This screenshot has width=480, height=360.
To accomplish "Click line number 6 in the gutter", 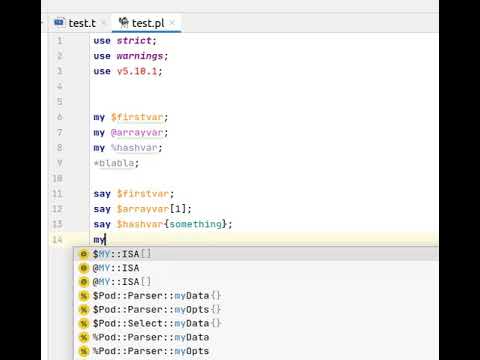I will point(60,117).
